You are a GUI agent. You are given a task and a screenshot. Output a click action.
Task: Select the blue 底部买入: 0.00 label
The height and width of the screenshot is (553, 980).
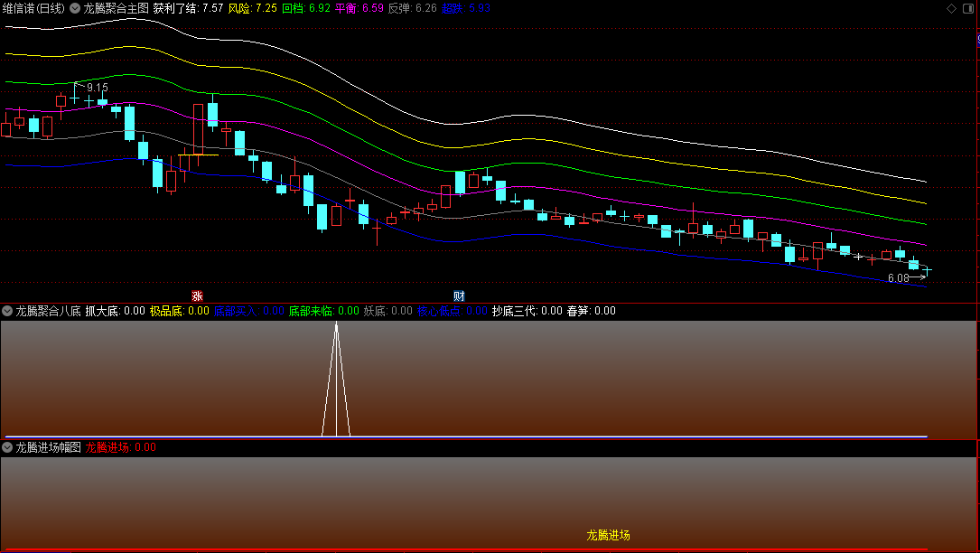pos(248,311)
